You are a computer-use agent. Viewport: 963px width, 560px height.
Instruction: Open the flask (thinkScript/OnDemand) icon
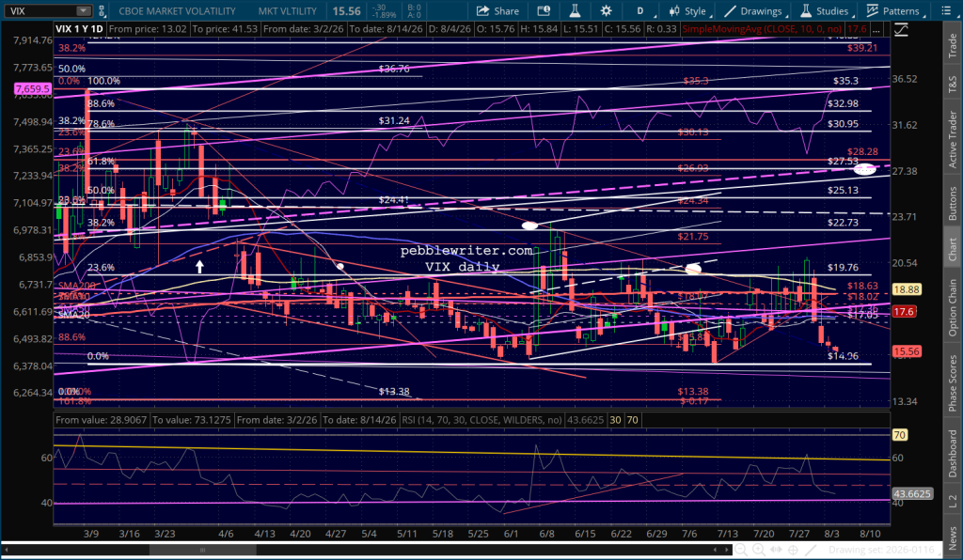575,11
